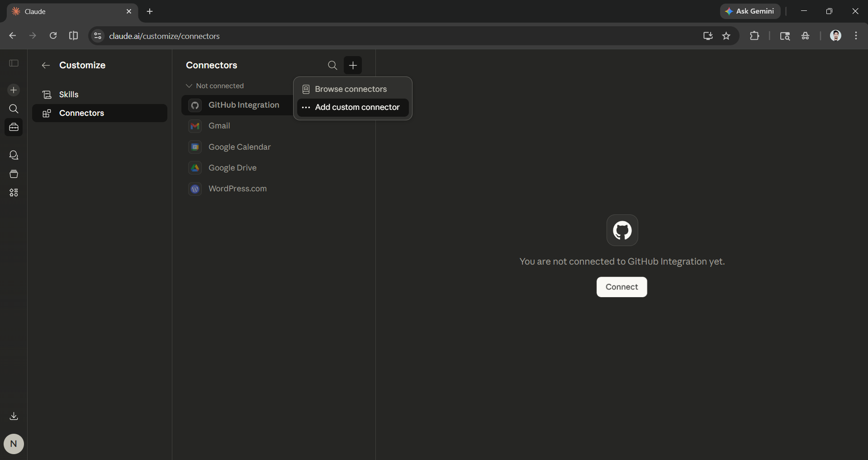Open the Skills section
868x460 pixels.
(100, 95)
